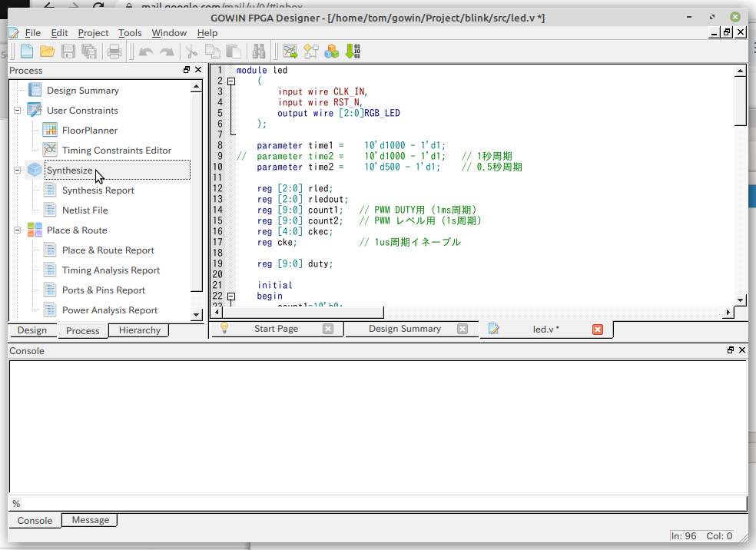Image resolution: width=756 pixels, height=550 pixels.
Task: Click the Place & Route icon
Action: pyautogui.click(x=35, y=230)
